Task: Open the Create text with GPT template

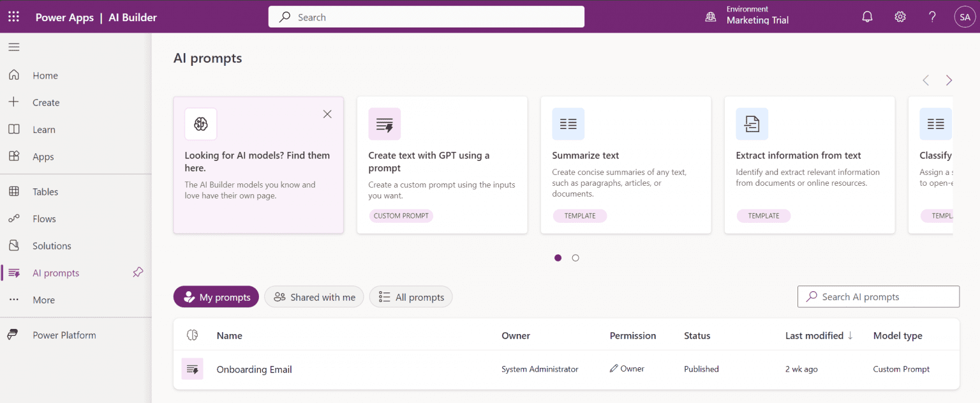Action: pyautogui.click(x=442, y=164)
